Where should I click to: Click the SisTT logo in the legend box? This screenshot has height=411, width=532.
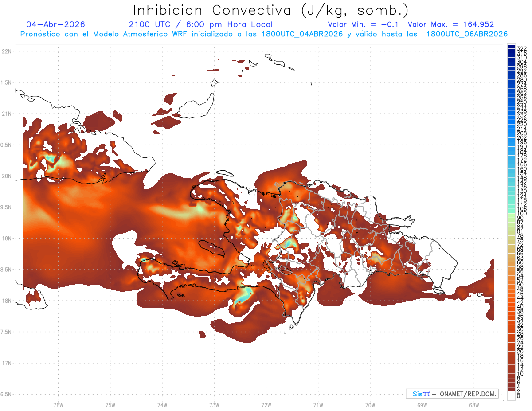[421, 394]
